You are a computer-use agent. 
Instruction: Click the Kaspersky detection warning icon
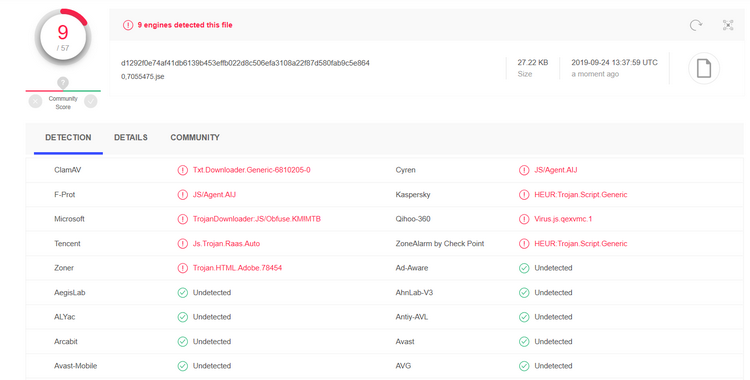[524, 195]
